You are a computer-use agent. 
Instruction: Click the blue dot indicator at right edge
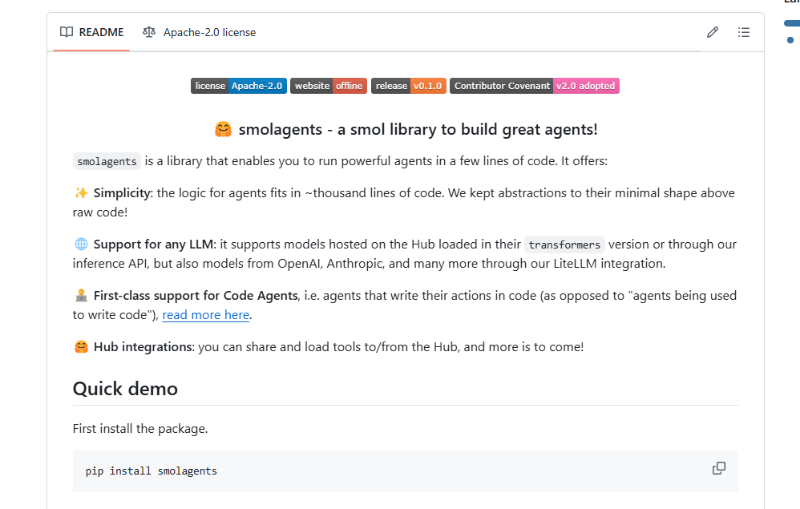pyautogui.click(x=790, y=40)
